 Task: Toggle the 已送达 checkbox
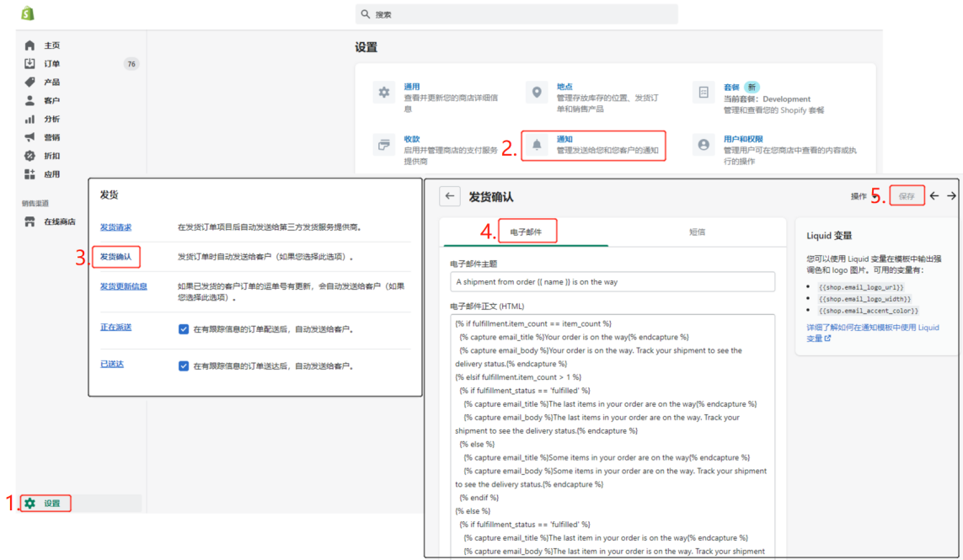183,366
